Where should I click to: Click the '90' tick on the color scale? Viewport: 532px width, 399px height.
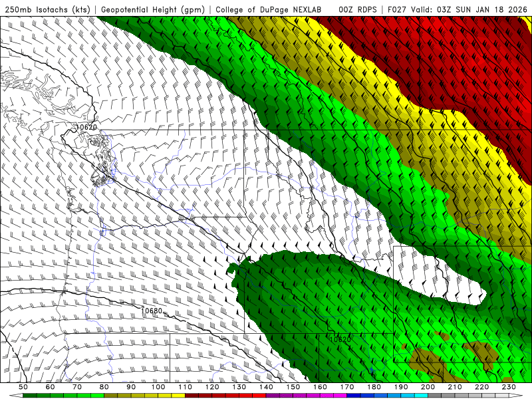(131, 387)
